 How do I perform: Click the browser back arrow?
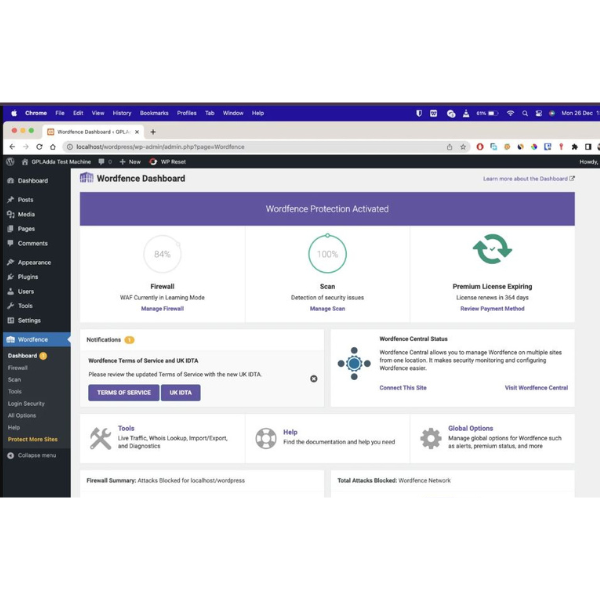tap(12, 147)
